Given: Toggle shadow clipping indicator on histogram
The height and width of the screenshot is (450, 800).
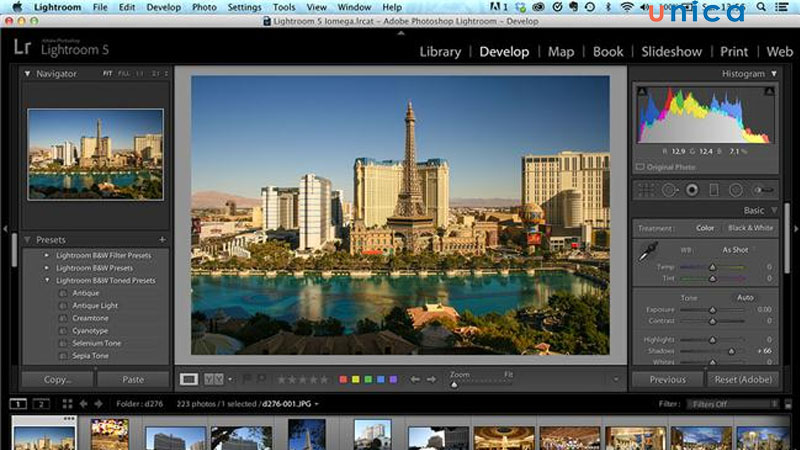Looking at the screenshot, I should pyautogui.click(x=642, y=91).
